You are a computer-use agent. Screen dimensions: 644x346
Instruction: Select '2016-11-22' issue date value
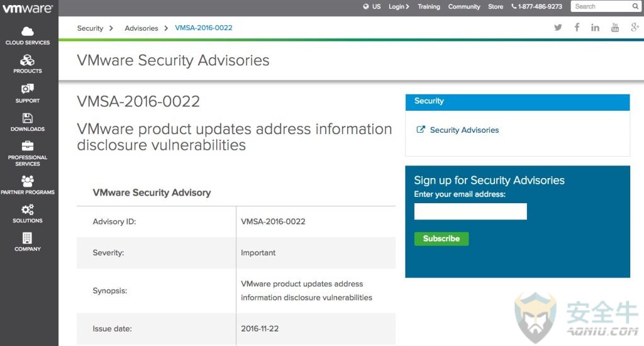tap(260, 329)
